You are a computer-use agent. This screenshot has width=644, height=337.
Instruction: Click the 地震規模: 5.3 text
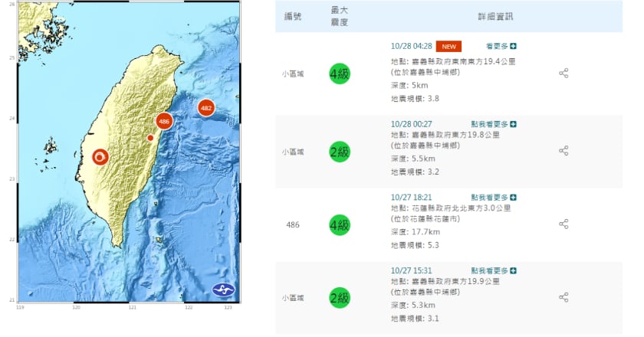[x=415, y=245]
